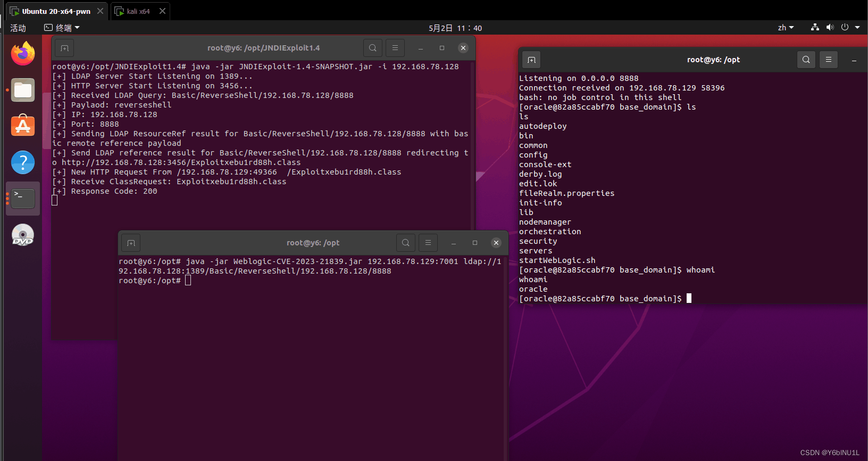The image size is (868, 461).
Task: Close the Ubuntu 20-x64-pwn VM tab
Action: pyautogui.click(x=100, y=11)
